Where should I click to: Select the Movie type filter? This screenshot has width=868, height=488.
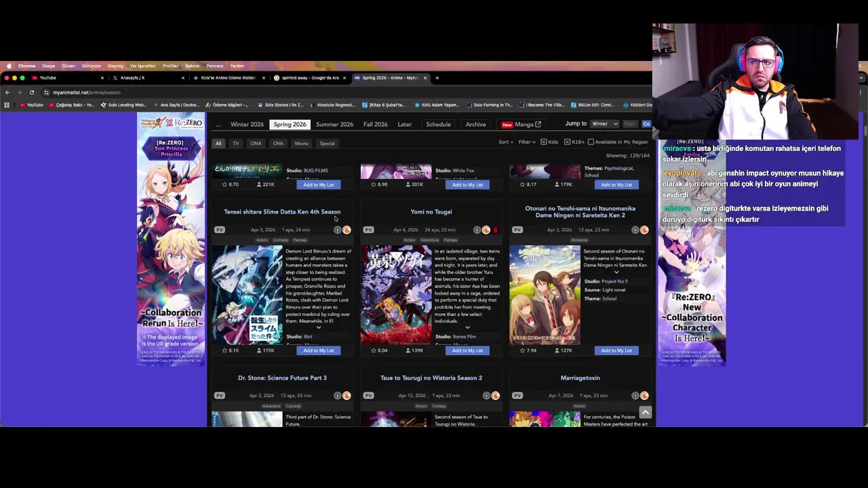pyautogui.click(x=301, y=143)
